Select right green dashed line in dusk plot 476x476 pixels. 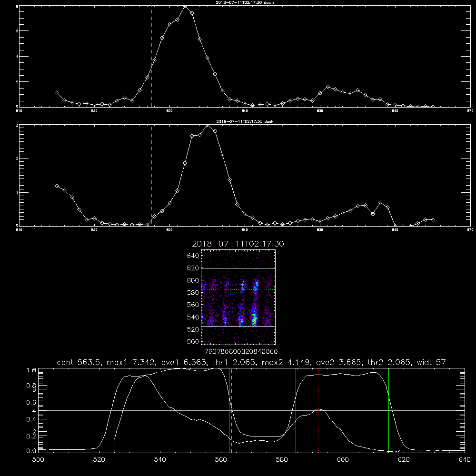pos(263,175)
